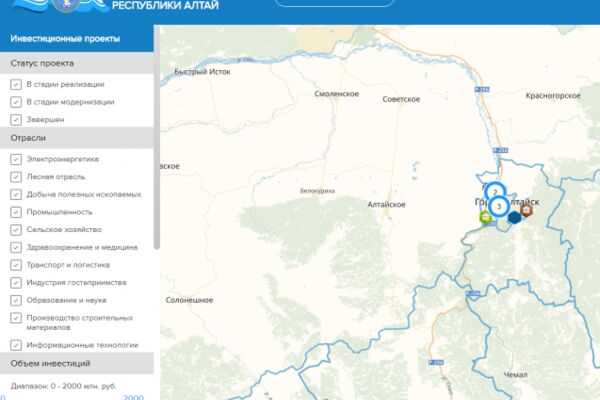Click the outlined field in the header

pyautogui.click(x=335, y=3)
